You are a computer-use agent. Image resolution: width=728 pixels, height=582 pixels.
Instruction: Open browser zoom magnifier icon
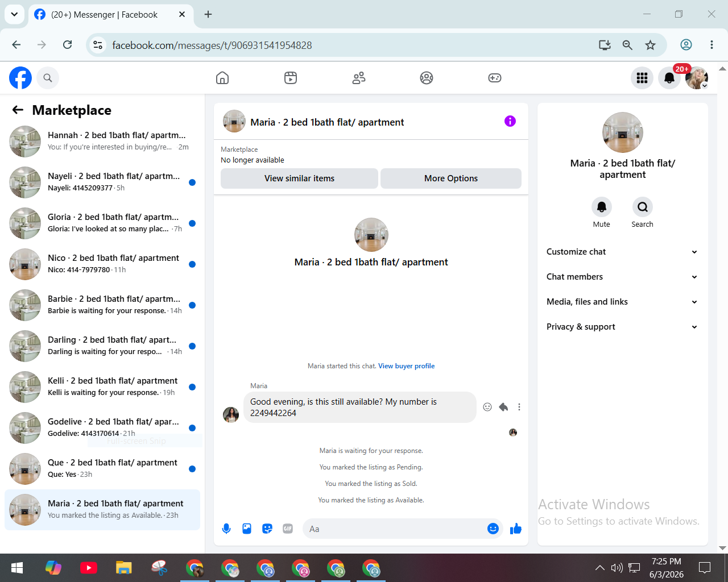[627, 45]
